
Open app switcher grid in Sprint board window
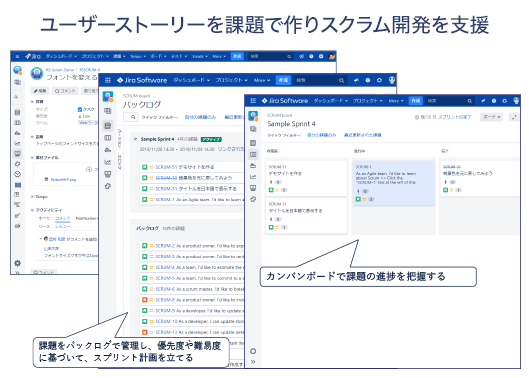pyautogui.click(x=253, y=101)
